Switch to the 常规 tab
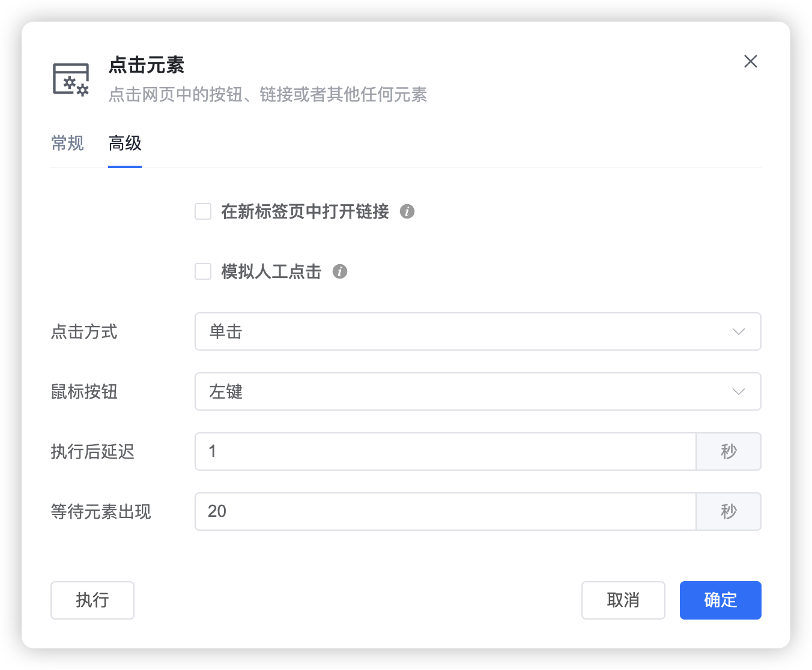Viewport: 812px width, 670px height. (x=67, y=143)
